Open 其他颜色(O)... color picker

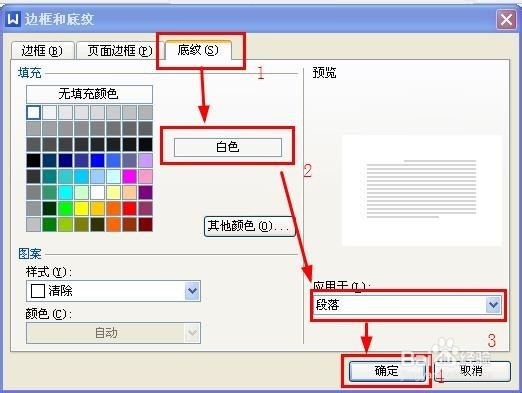tap(249, 226)
